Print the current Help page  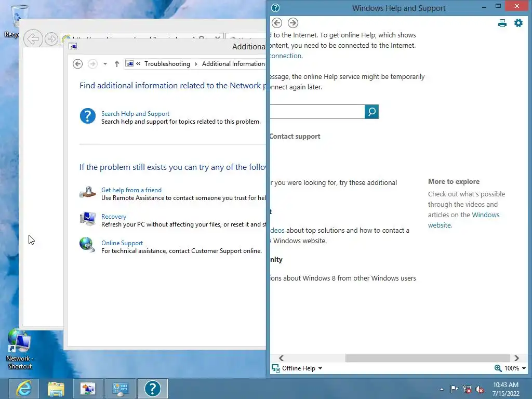(502, 23)
